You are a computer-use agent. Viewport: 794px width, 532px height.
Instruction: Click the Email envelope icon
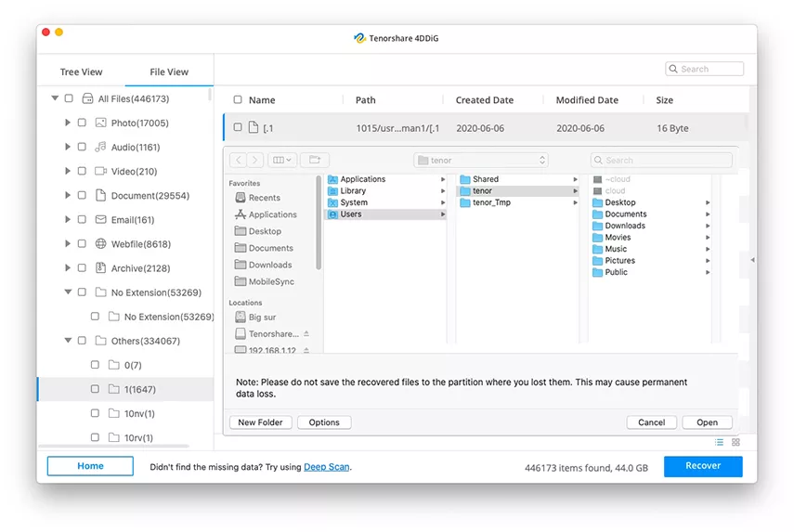pyautogui.click(x=100, y=220)
